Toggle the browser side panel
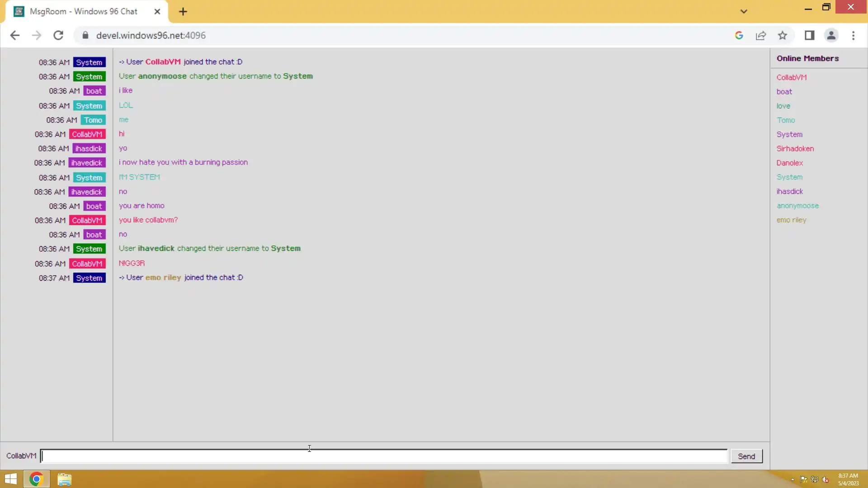This screenshot has width=868, height=488. pyautogui.click(x=809, y=35)
